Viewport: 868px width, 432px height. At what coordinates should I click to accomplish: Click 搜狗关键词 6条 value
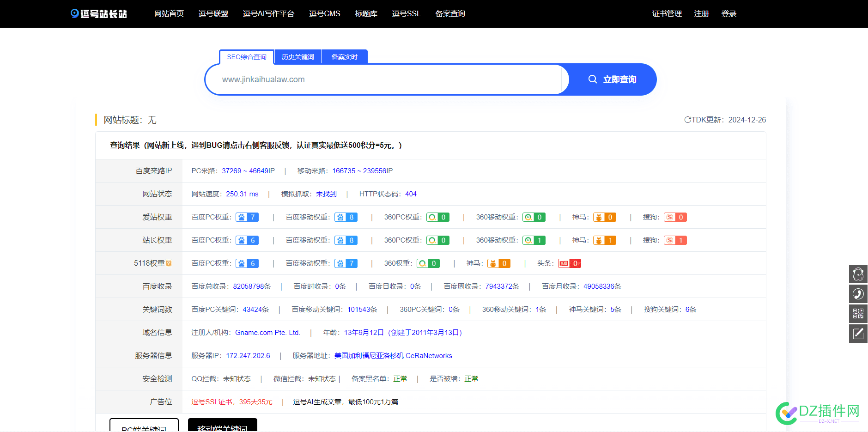(x=691, y=310)
